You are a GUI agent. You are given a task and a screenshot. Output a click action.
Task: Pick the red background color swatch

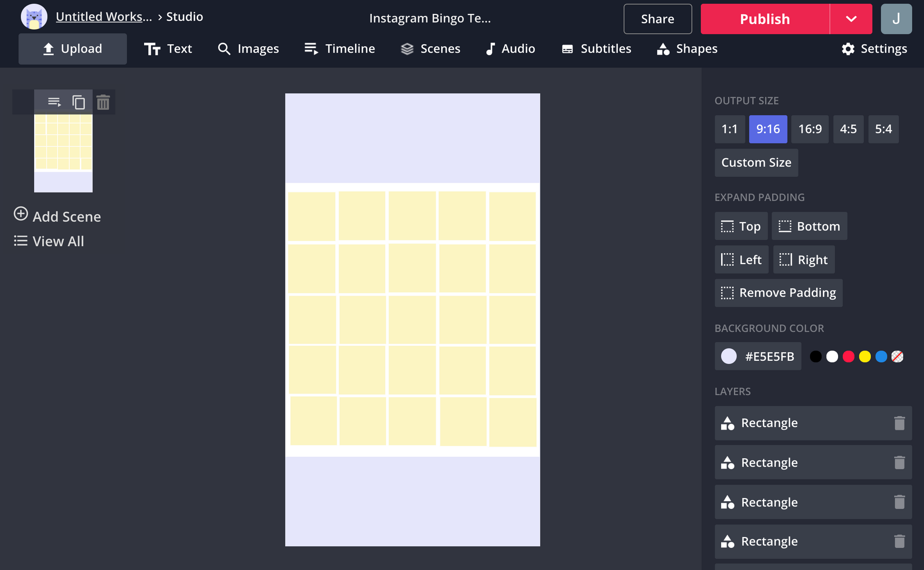coord(848,357)
